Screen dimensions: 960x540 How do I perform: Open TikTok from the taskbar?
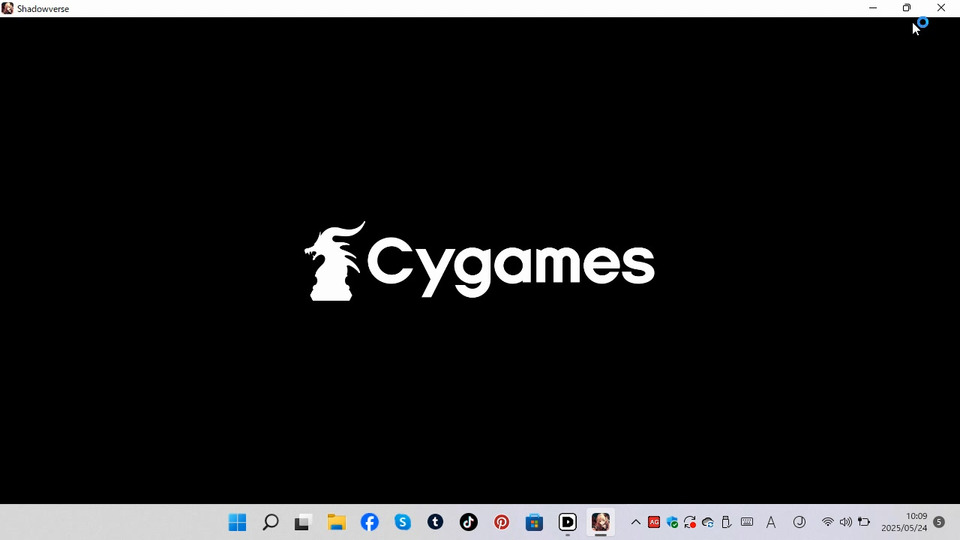tap(468, 522)
